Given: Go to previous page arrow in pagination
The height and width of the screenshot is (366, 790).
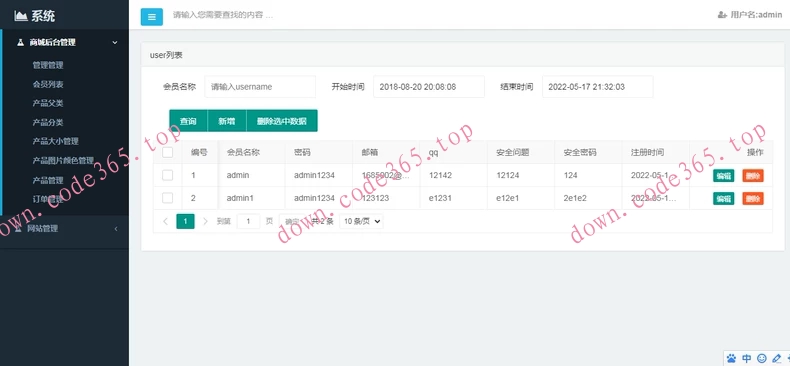Looking at the screenshot, I should click(165, 221).
